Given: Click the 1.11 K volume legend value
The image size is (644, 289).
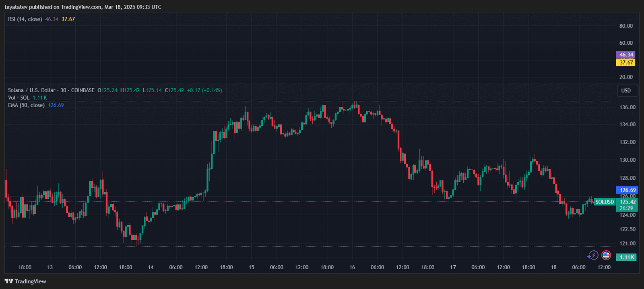Looking at the screenshot, I should [x=40, y=98].
